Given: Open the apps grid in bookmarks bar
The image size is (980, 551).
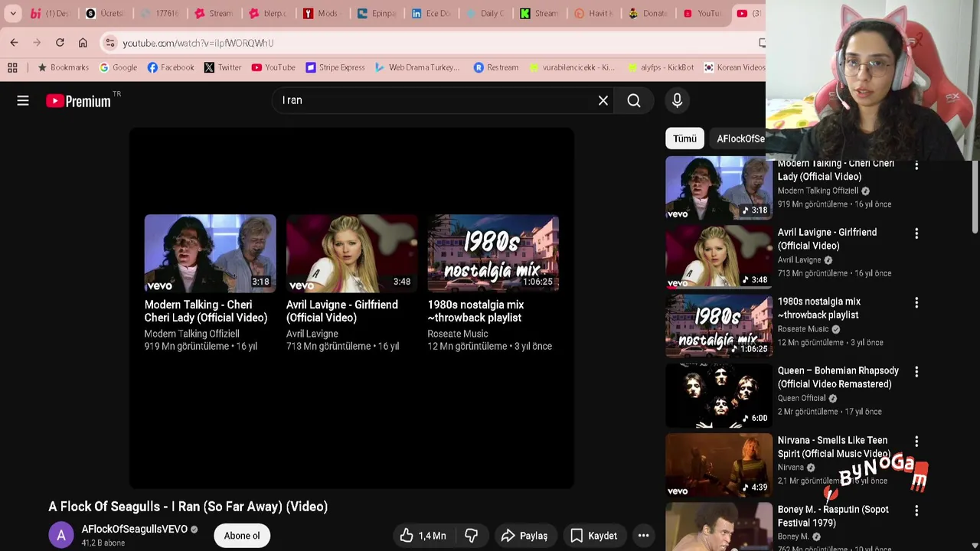Looking at the screenshot, I should (x=12, y=67).
